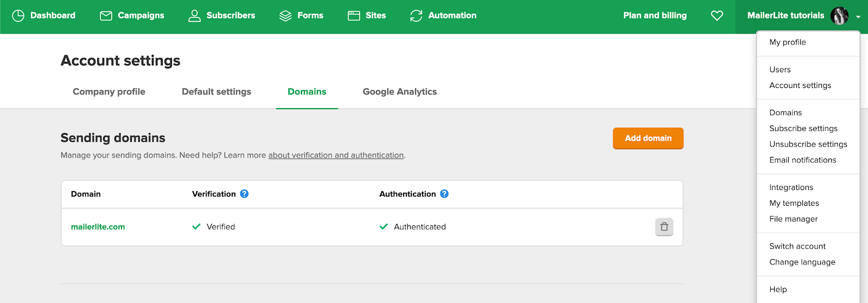Screen dimensions: 868x303
Task: Click the Authentication help question mark icon
Action: 444,194
